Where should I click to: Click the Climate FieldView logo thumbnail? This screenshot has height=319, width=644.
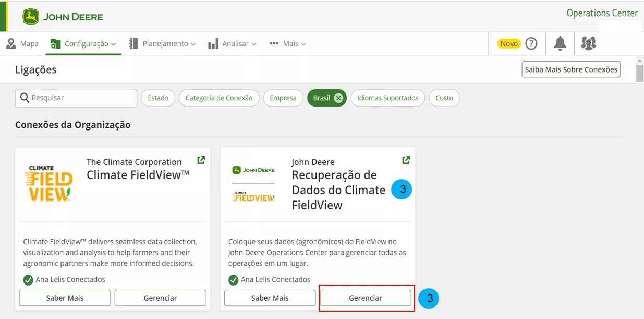pyautogui.click(x=48, y=183)
